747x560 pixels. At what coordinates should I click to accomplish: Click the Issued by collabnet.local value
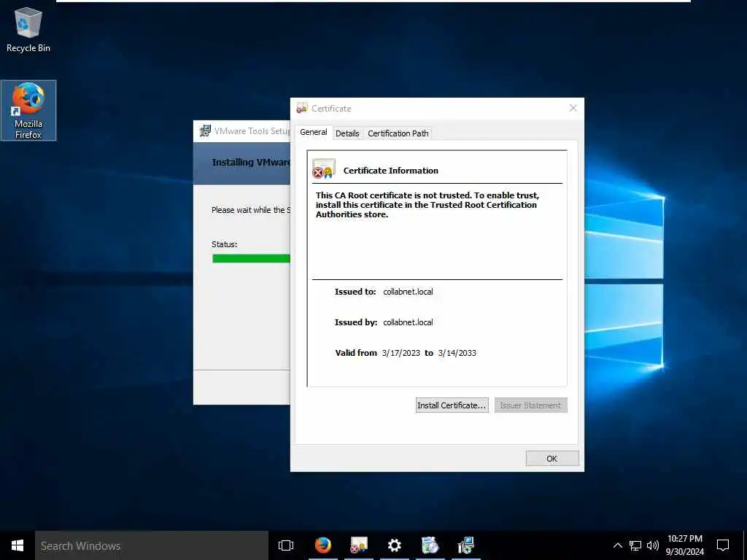click(x=408, y=322)
